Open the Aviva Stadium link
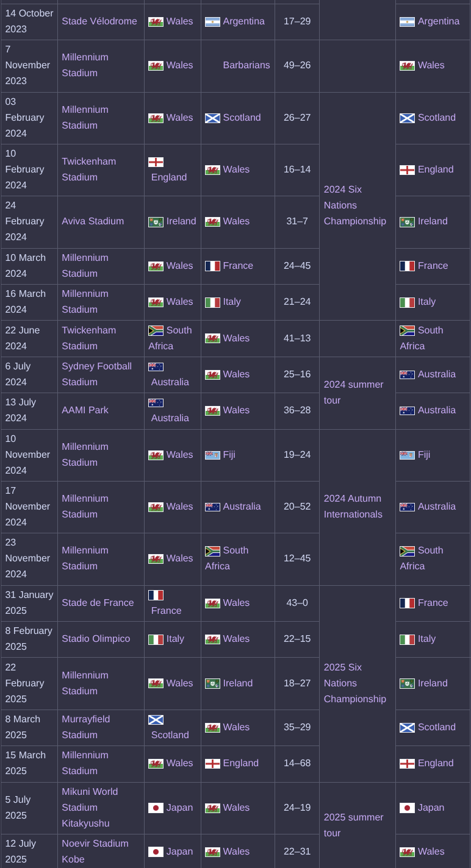This screenshot has height=868, width=471. [93, 221]
